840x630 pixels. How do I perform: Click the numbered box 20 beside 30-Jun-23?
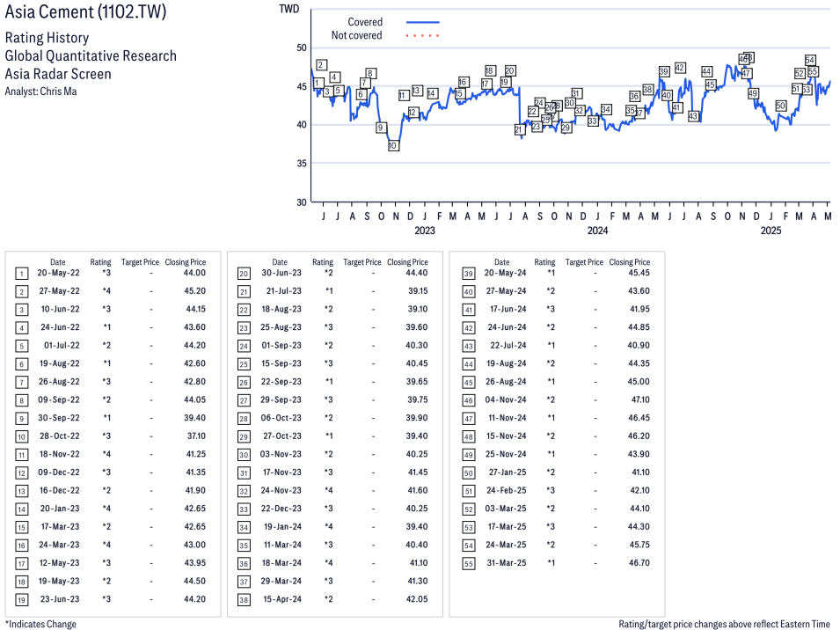(x=244, y=274)
